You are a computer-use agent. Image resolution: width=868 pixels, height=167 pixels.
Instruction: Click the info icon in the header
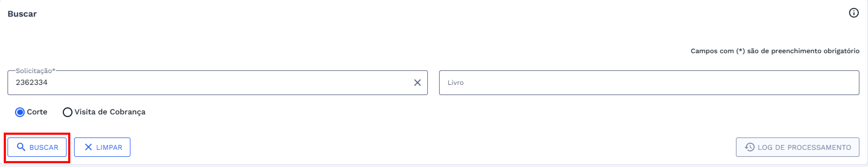point(854,13)
